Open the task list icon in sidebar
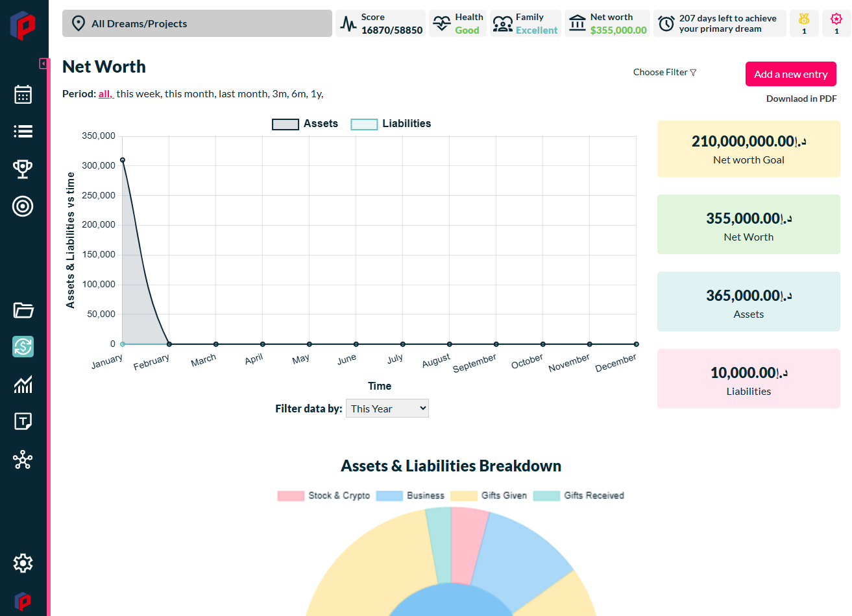852x616 pixels. point(23,132)
